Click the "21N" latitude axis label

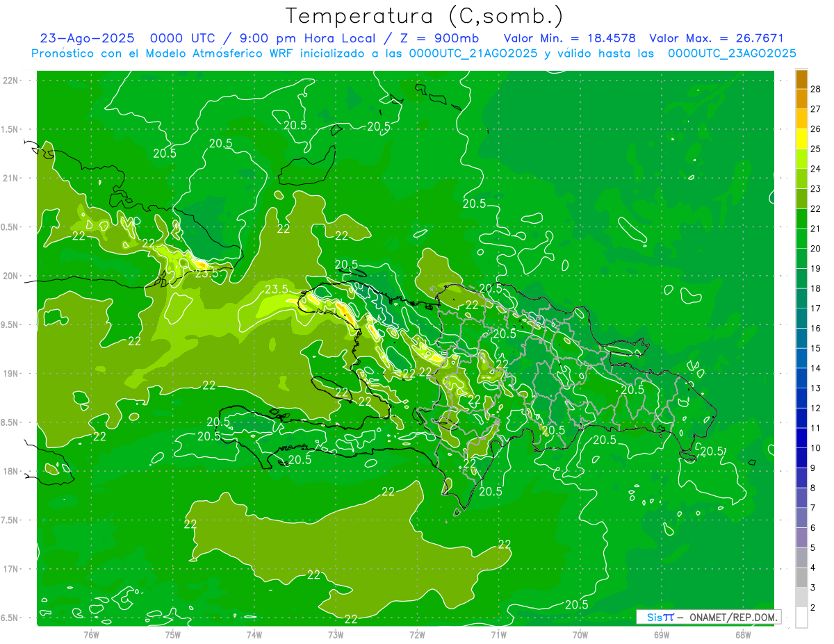pos(11,178)
